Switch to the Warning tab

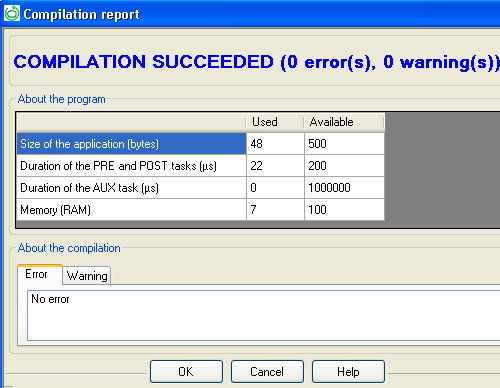[87, 276]
